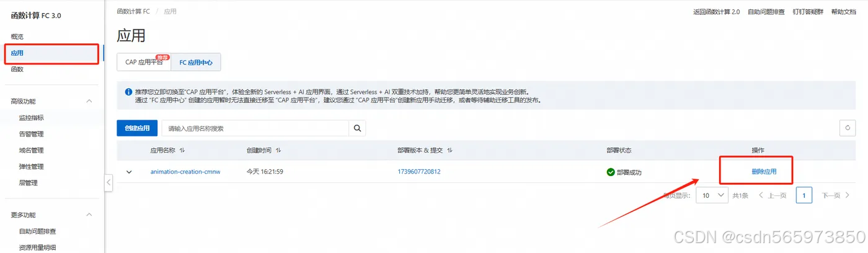Image resolution: width=868 pixels, height=253 pixels.
Task: Click 下一页 pagination button
Action: point(836,195)
